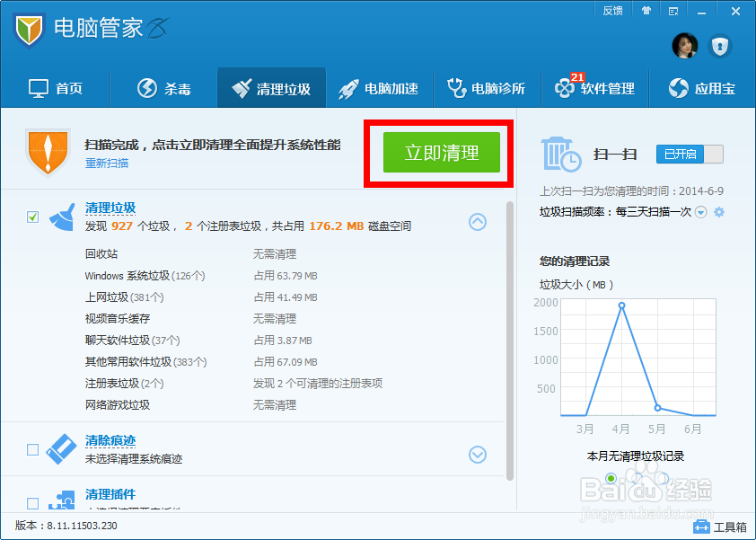The width and height of the screenshot is (756, 540).
Task: Check the 清除痕迹 checkbox
Action: 33,450
